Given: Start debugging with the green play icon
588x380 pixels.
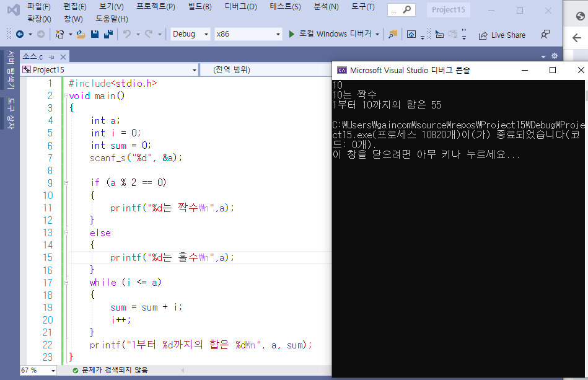Looking at the screenshot, I should (x=292, y=34).
